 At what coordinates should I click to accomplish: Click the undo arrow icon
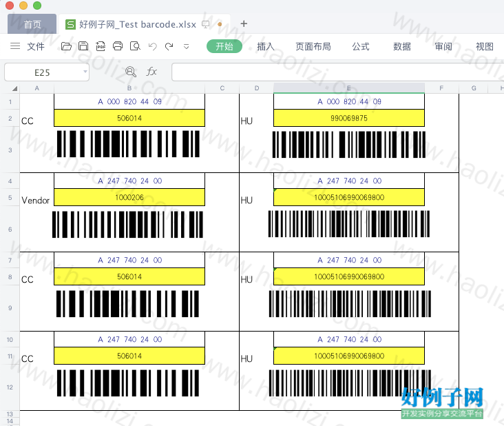tap(153, 46)
